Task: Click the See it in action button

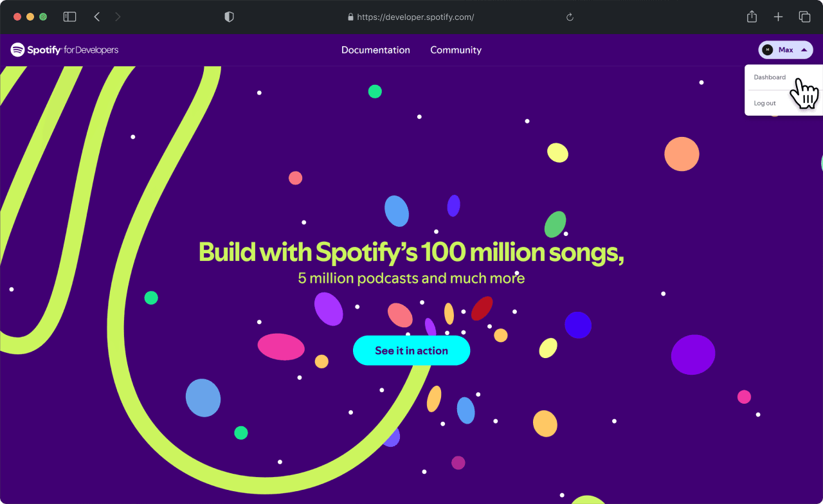Action: (411, 350)
